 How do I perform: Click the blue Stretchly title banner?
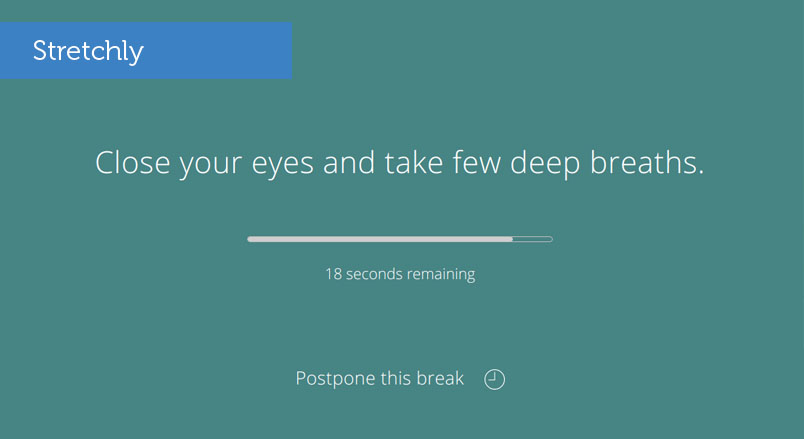pyautogui.click(x=146, y=50)
